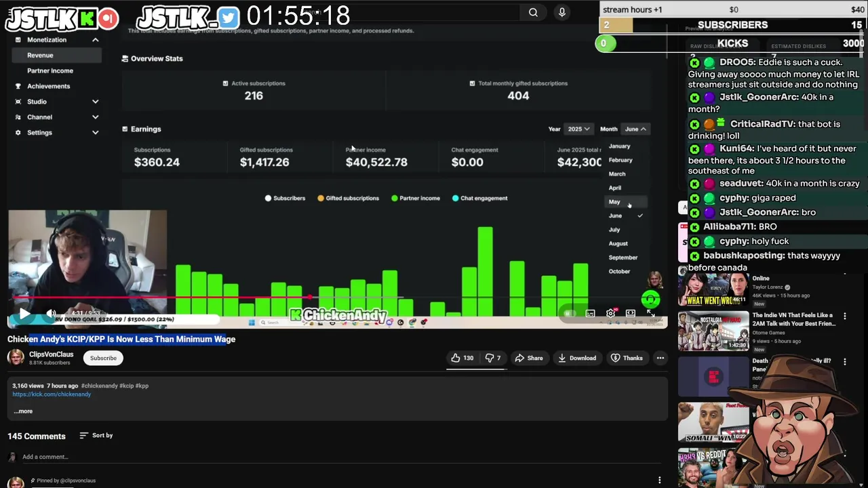Open the kick.com/chickenandy link

[52, 394]
